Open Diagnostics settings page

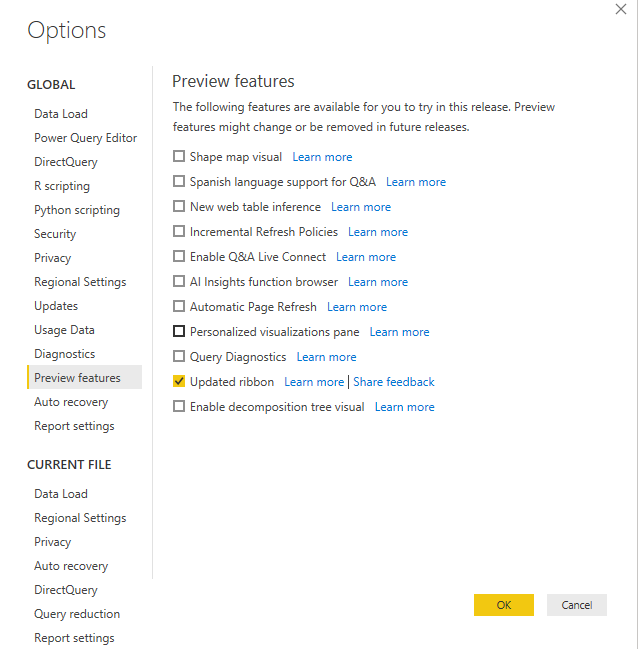tap(65, 354)
